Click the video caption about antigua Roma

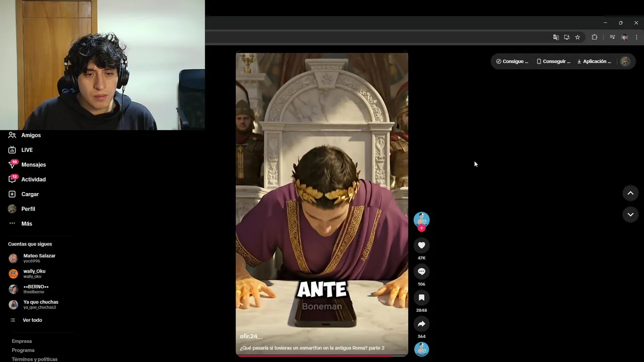tap(312, 348)
